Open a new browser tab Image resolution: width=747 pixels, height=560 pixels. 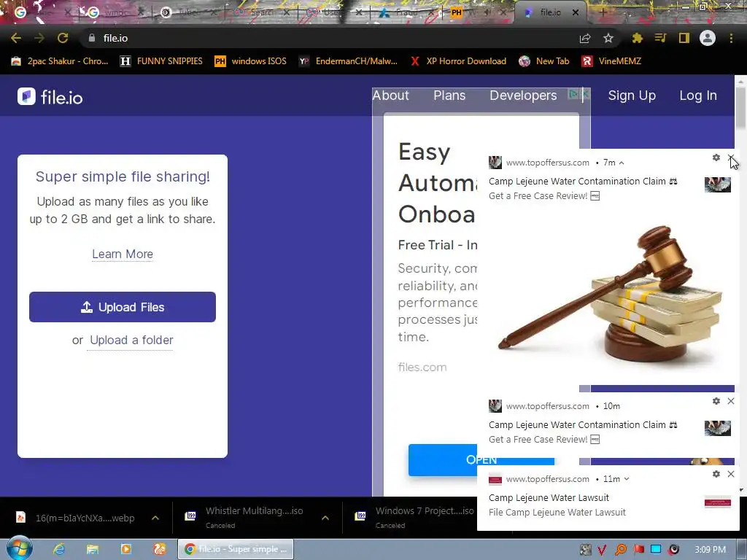[603, 13]
